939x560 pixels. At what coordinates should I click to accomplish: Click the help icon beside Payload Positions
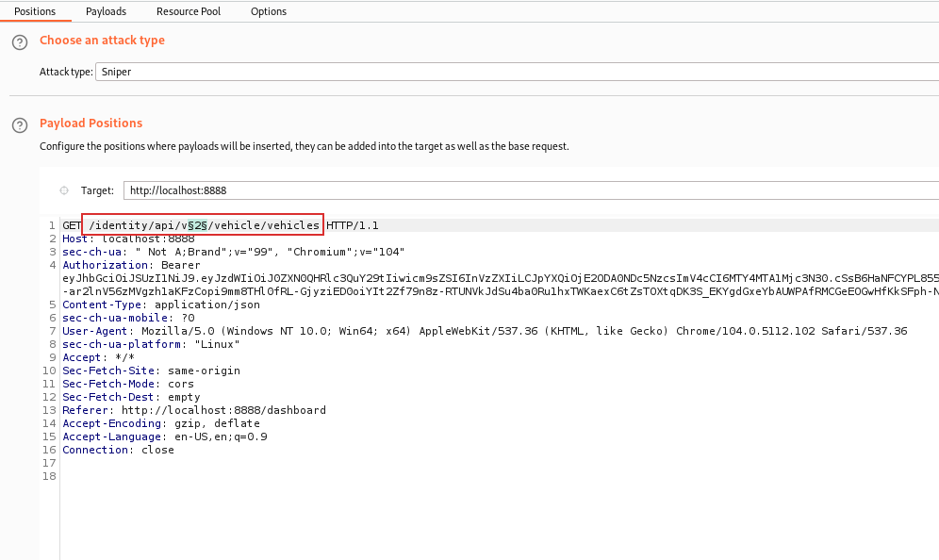click(x=19, y=124)
